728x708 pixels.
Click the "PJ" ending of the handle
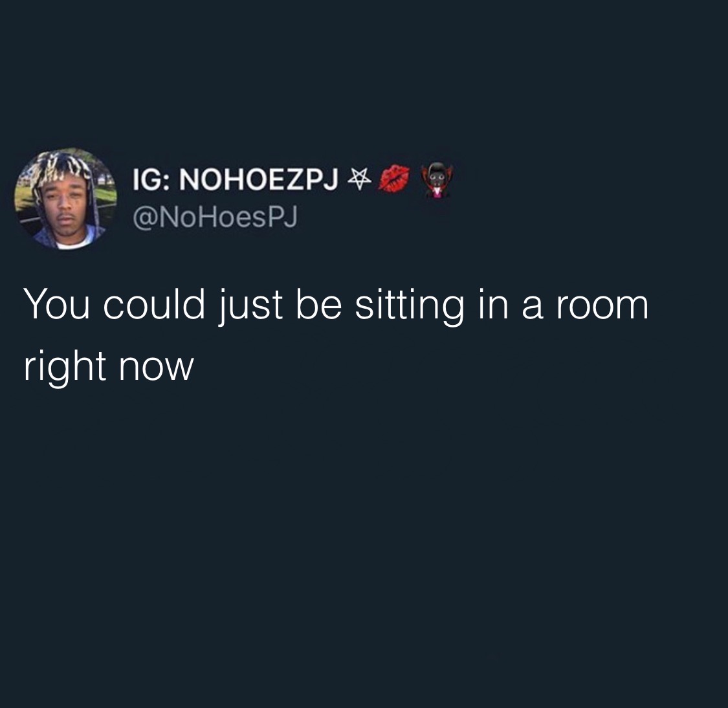(283, 217)
